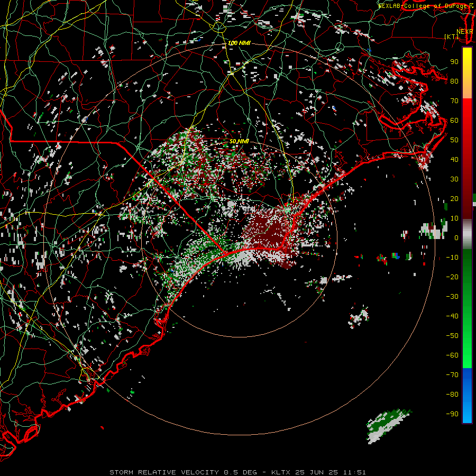Click the 90 value on the velocity scale

click(454, 62)
